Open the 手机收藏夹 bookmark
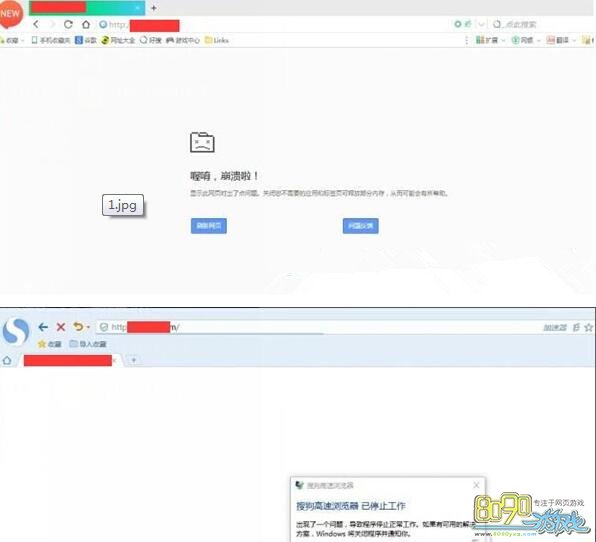This screenshot has width=596, height=542. (x=51, y=40)
